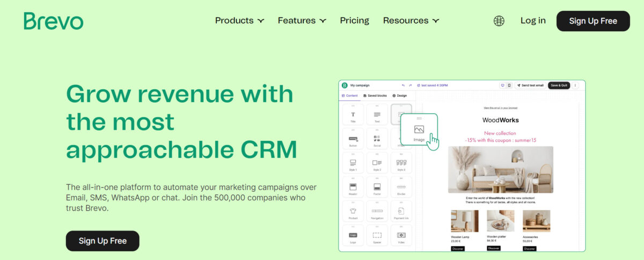Open the language globe icon

point(499,21)
